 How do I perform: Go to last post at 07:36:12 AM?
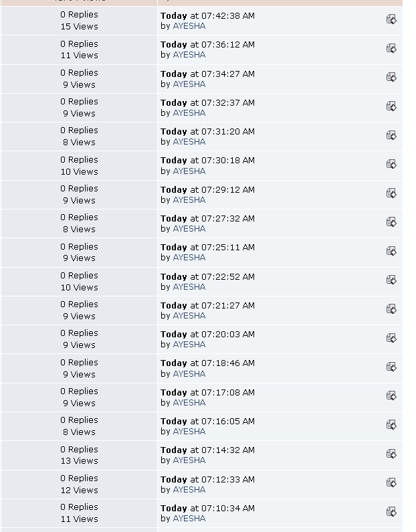pos(391,48)
